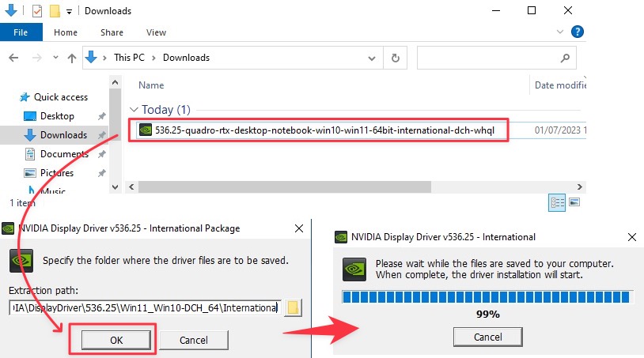The height and width of the screenshot is (358, 644).
Task: Sort files by Date modified column
Action: 560,85
